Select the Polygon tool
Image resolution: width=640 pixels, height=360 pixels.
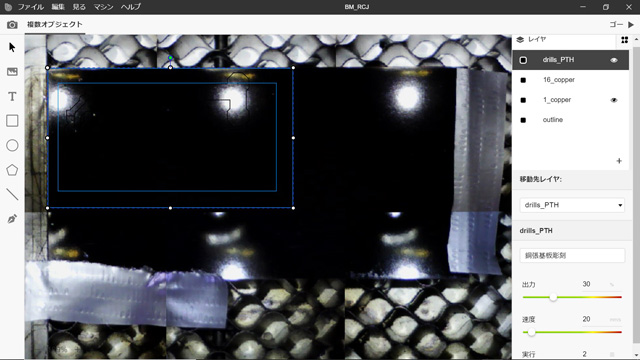click(12, 170)
